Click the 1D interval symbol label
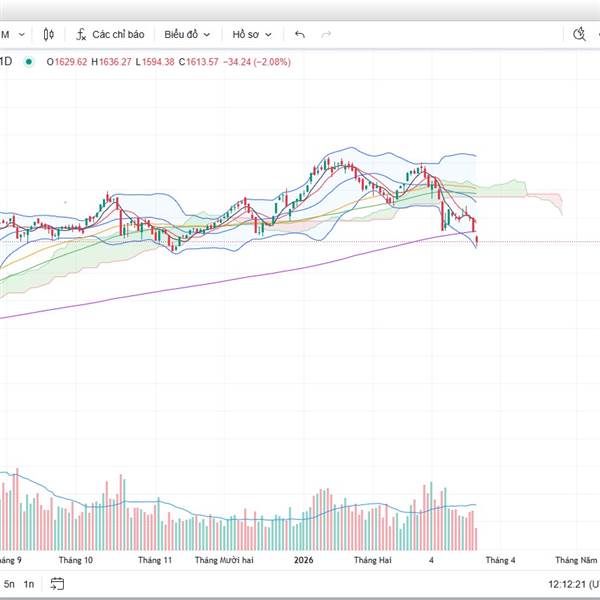Screen dimensions: 600x600 (x=6, y=61)
